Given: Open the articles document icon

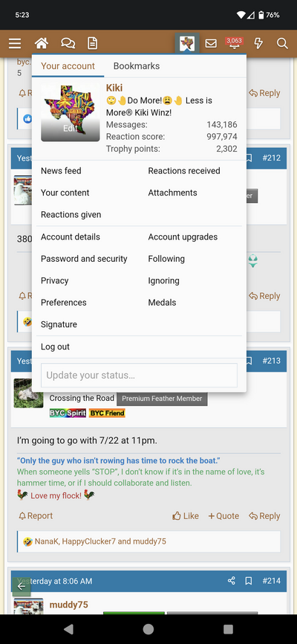Looking at the screenshot, I should click(93, 43).
